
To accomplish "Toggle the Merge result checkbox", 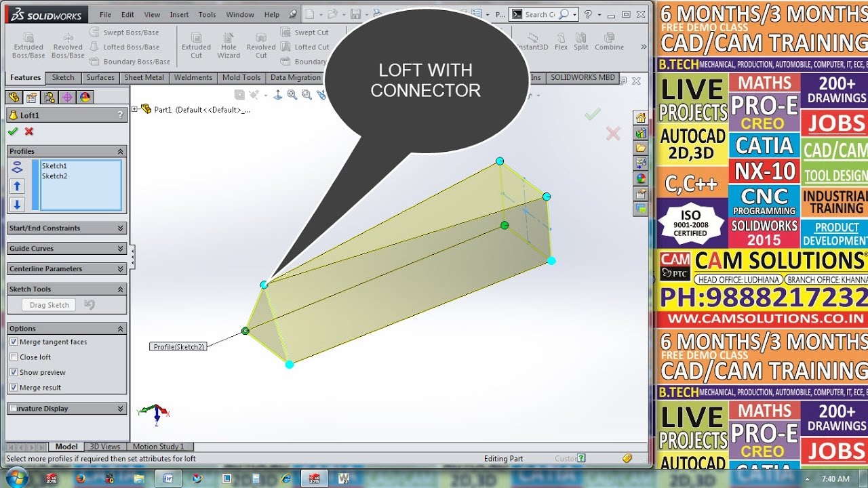I will coord(14,388).
